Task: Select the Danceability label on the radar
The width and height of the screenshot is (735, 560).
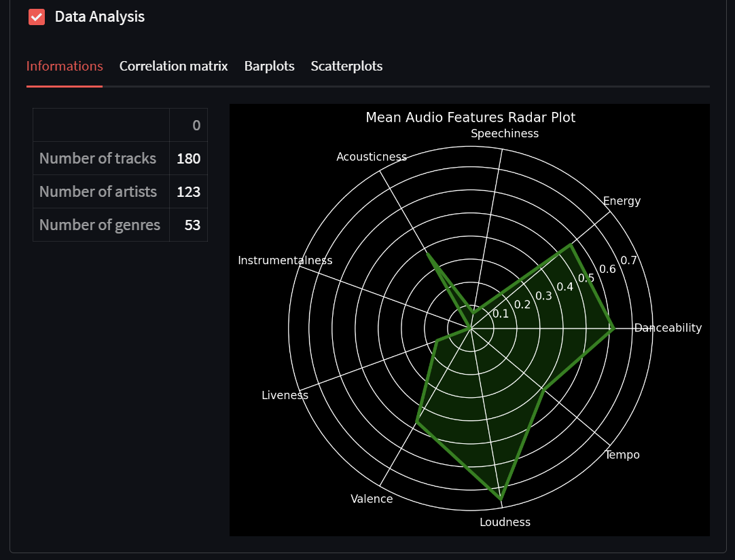Action: tap(668, 327)
